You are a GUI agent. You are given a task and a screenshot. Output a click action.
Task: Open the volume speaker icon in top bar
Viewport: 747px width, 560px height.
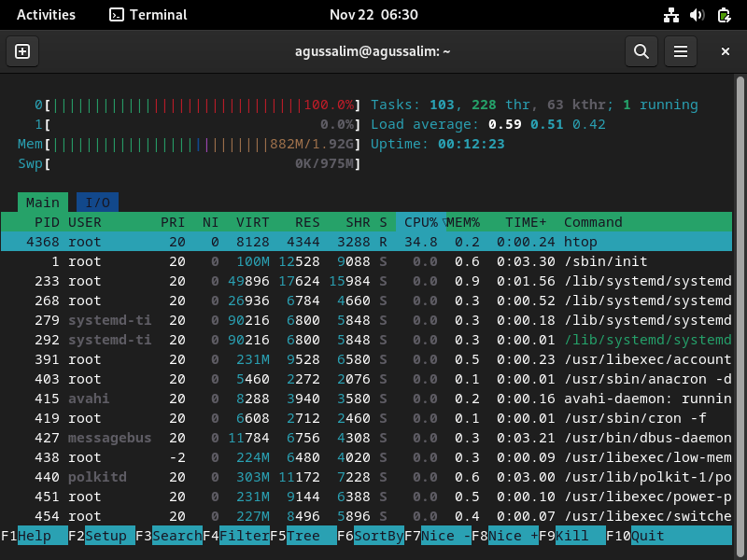click(697, 15)
